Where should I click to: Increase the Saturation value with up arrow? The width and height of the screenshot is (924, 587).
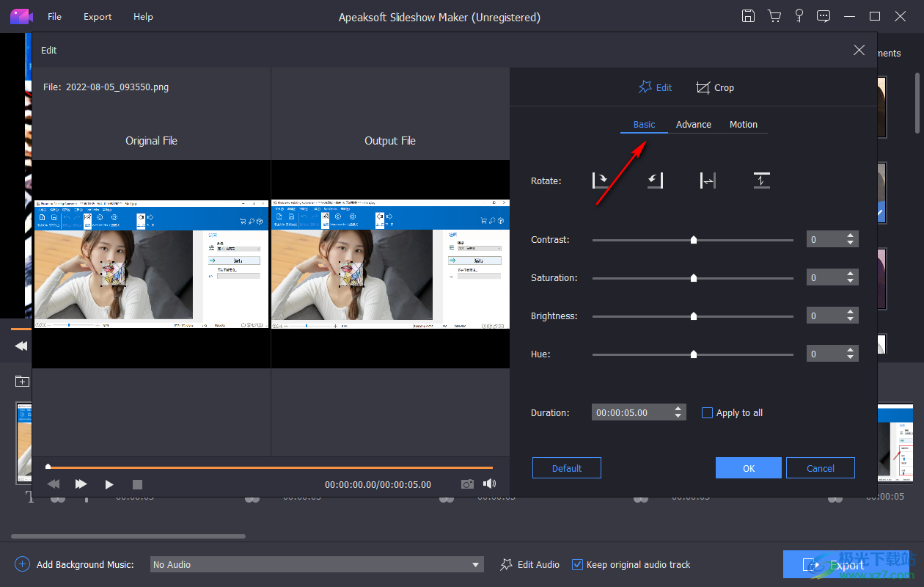(x=850, y=274)
